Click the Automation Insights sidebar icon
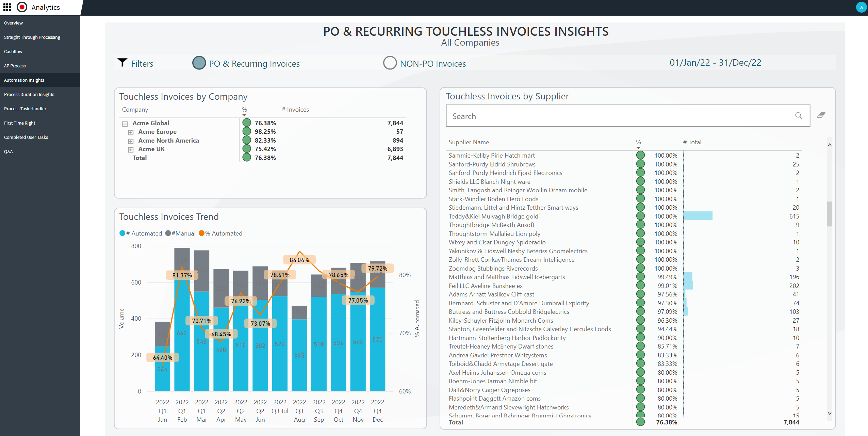Viewport: 868px width, 436px height. (x=23, y=80)
